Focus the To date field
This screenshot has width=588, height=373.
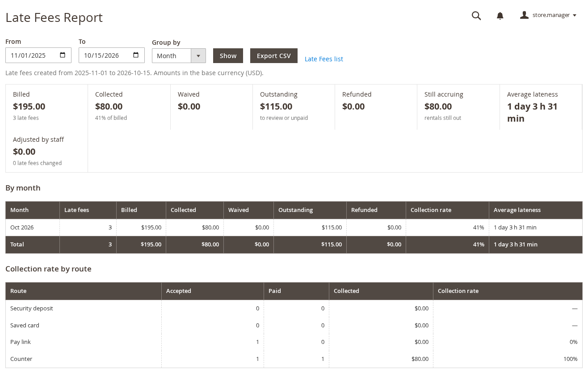(112, 55)
